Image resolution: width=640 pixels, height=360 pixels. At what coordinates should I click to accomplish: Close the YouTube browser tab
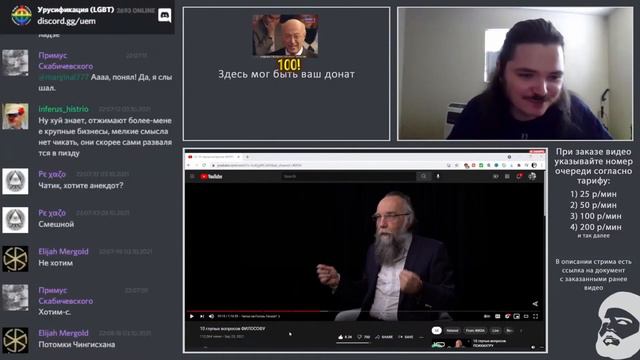239,157
